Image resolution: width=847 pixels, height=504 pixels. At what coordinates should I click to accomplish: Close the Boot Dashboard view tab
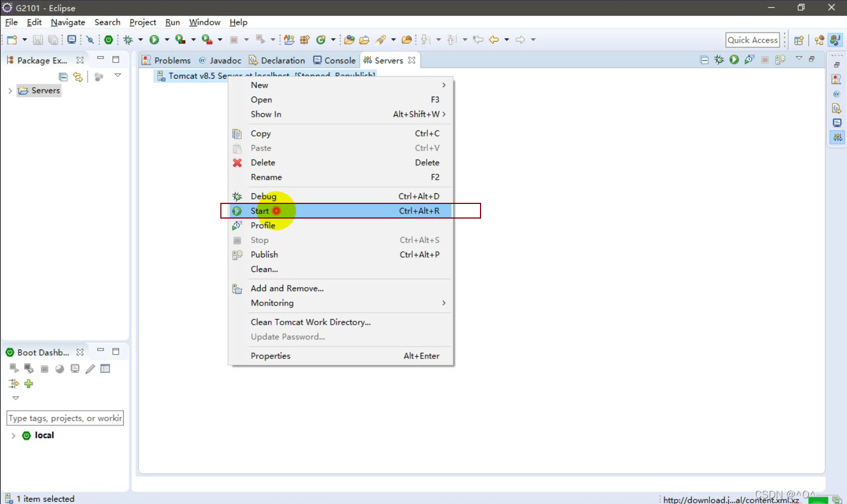[x=80, y=352]
